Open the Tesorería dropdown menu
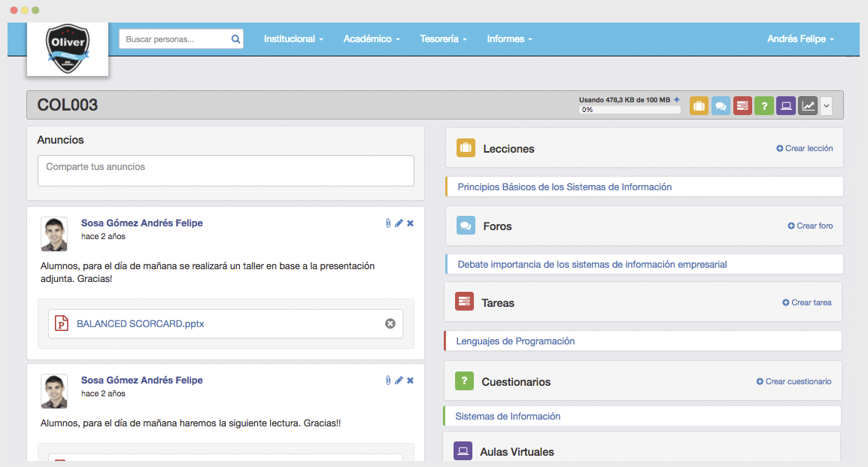 444,39
